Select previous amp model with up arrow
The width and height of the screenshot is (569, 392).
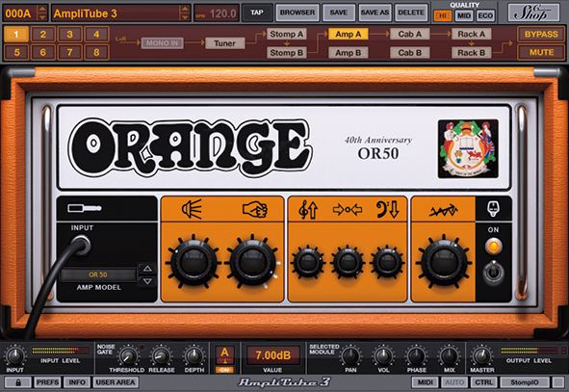[147, 269]
